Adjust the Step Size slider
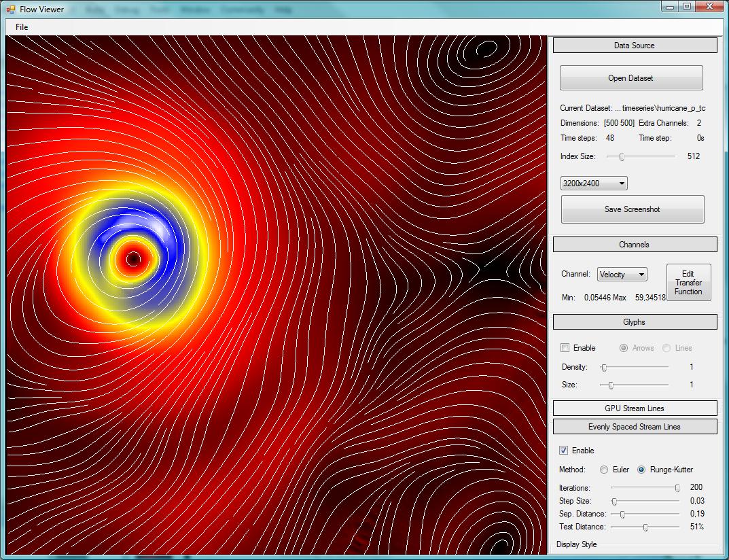The width and height of the screenshot is (729, 560). click(613, 501)
